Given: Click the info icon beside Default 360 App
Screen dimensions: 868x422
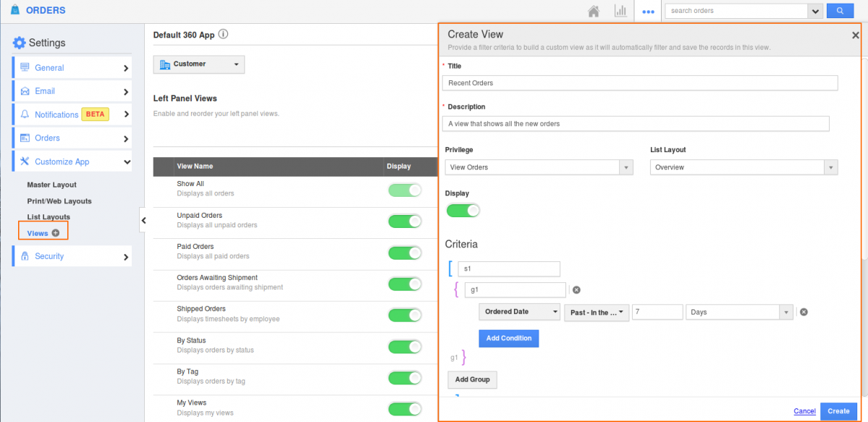Looking at the screenshot, I should point(224,34).
